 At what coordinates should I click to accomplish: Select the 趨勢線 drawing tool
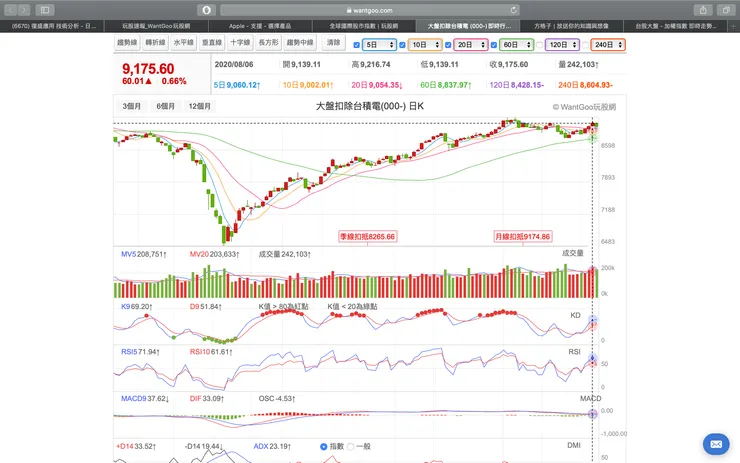pyautogui.click(x=127, y=42)
